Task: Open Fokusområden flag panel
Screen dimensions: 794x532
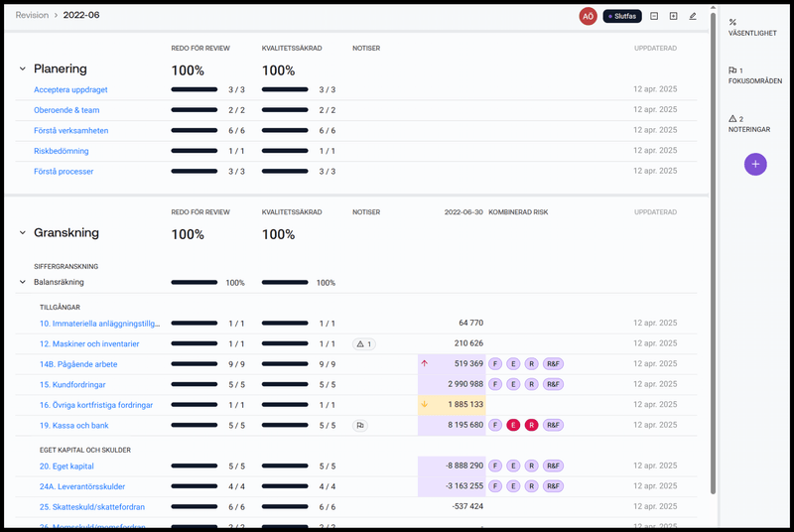Action: click(x=754, y=75)
